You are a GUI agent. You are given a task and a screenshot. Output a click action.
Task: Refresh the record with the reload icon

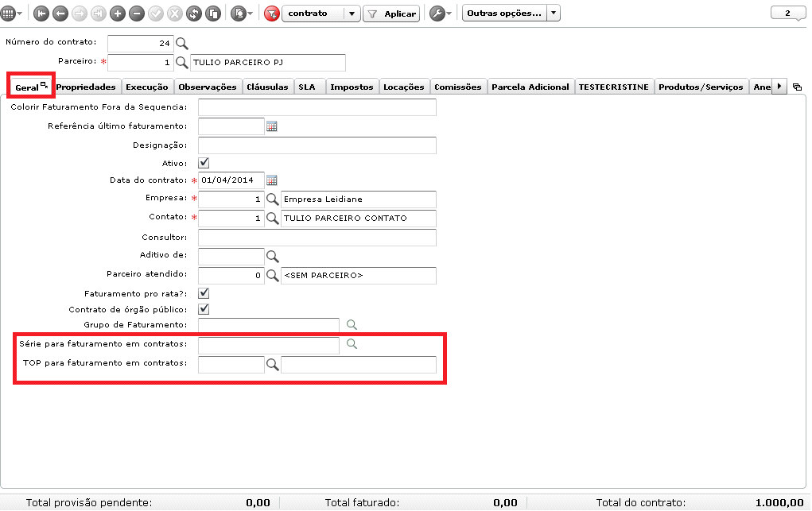click(x=194, y=14)
